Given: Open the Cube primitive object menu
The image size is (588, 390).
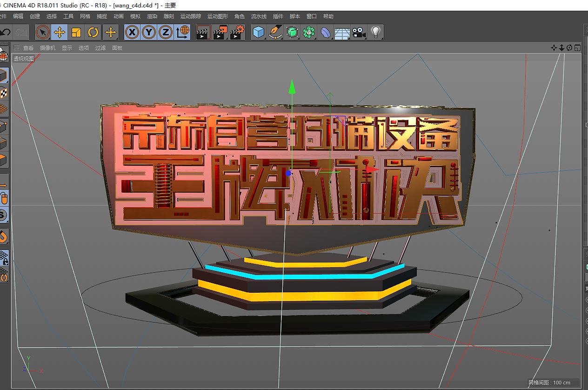Looking at the screenshot, I should click(259, 32).
